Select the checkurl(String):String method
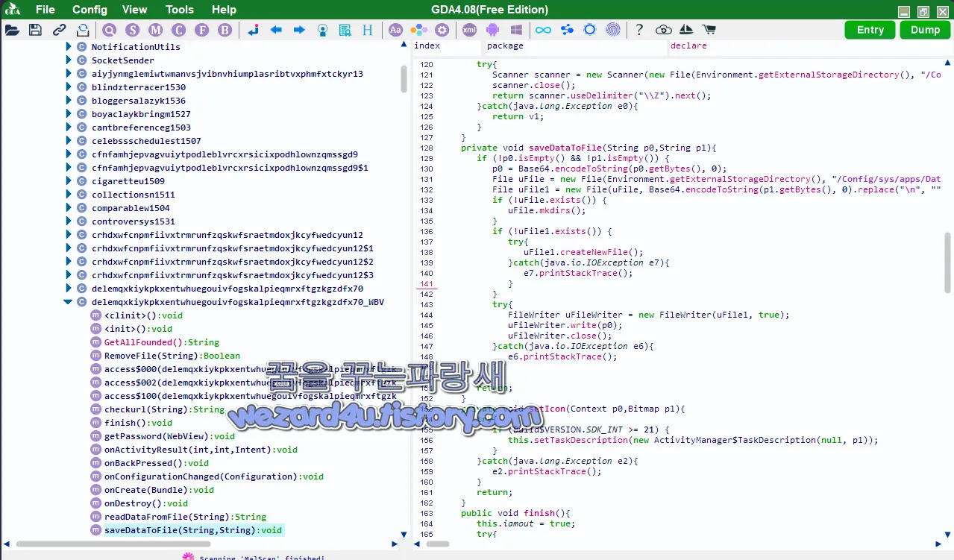The width and height of the screenshot is (954, 560). [164, 409]
